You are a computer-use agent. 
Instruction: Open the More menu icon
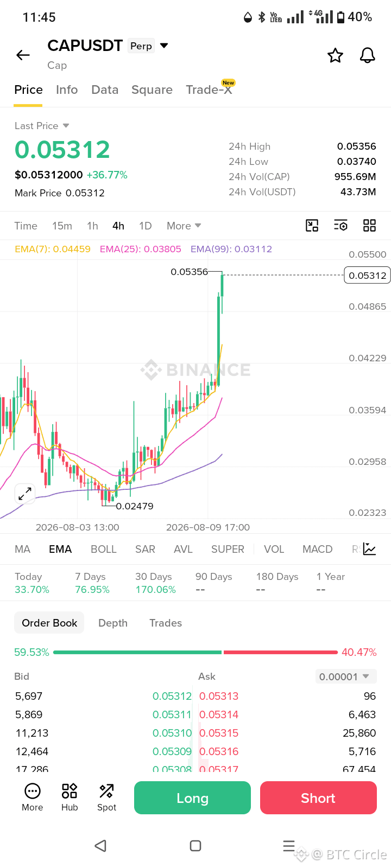tap(33, 797)
